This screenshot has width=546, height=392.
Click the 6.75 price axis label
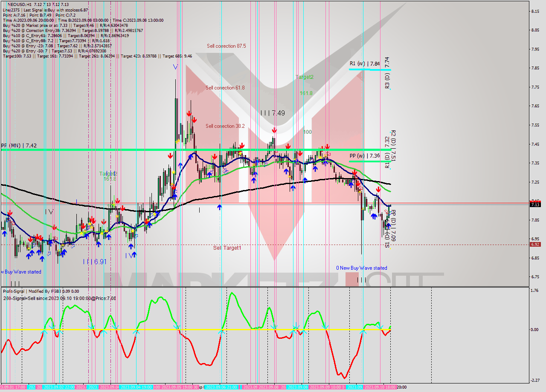coord(535,277)
